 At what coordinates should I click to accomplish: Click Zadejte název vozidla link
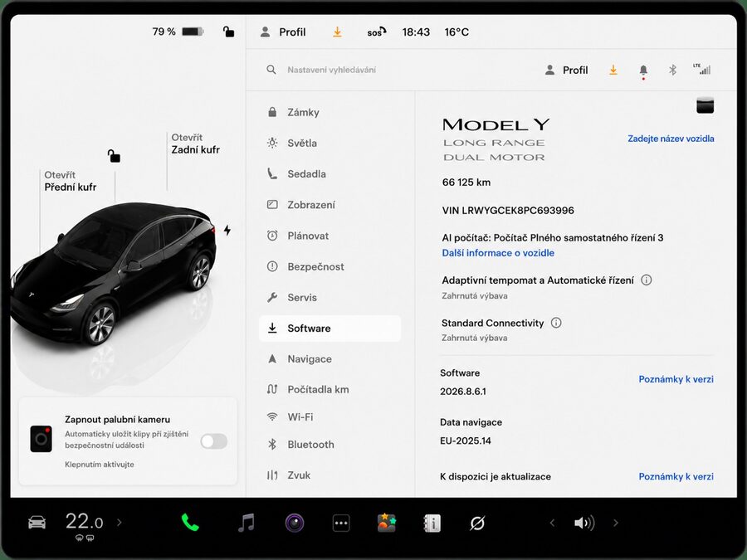(671, 139)
